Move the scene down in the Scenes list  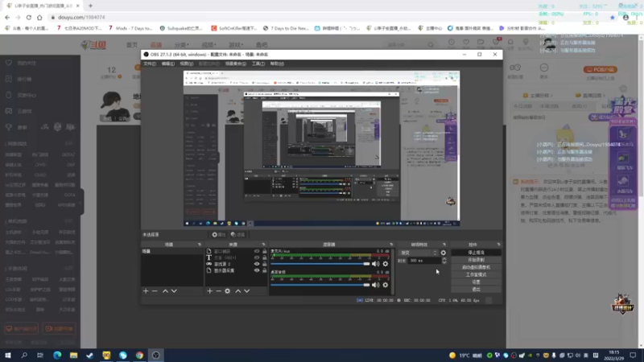coord(174,291)
